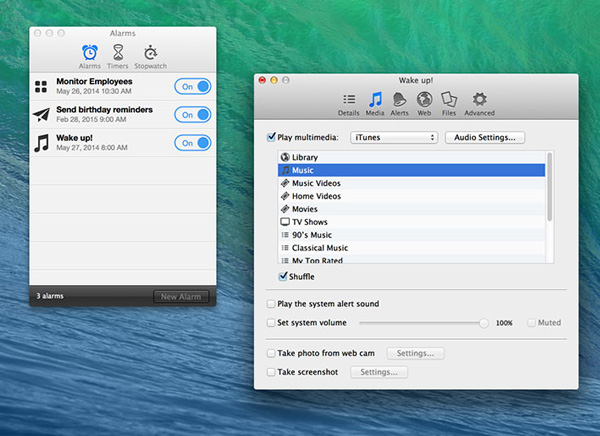The image size is (600, 436).
Task: Select the Wake up! alarm title in list
Action: coord(74,138)
